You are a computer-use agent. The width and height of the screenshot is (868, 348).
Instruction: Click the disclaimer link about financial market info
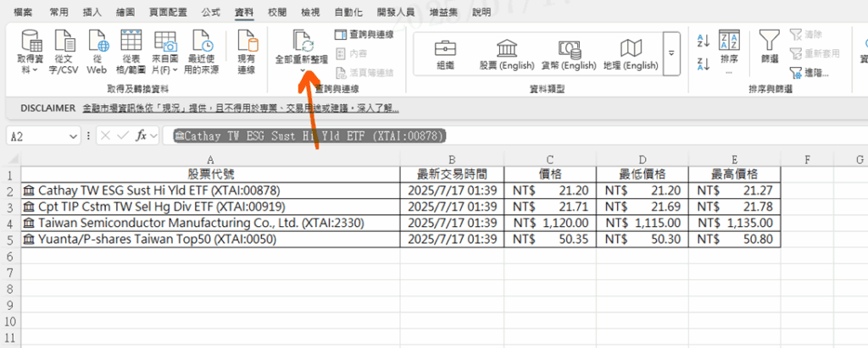241,108
